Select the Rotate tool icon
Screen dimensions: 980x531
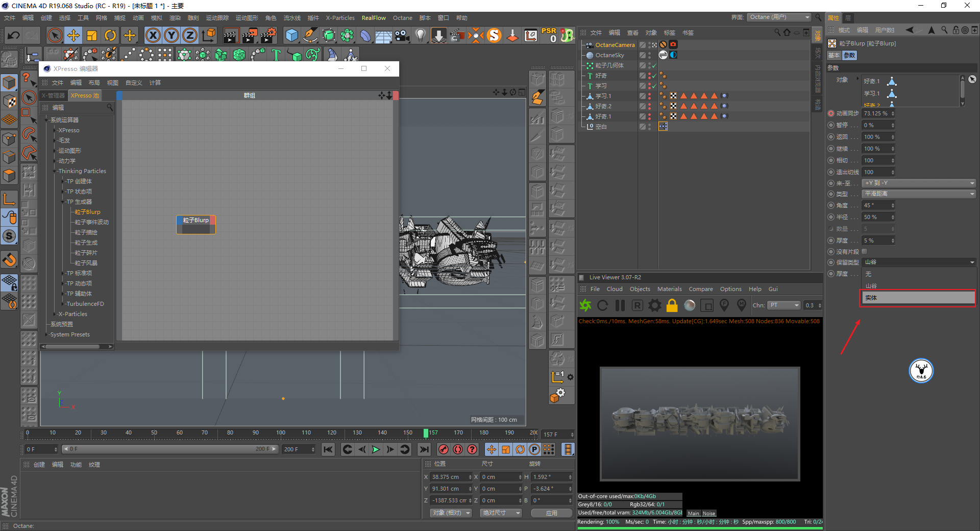tap(110, 36)
